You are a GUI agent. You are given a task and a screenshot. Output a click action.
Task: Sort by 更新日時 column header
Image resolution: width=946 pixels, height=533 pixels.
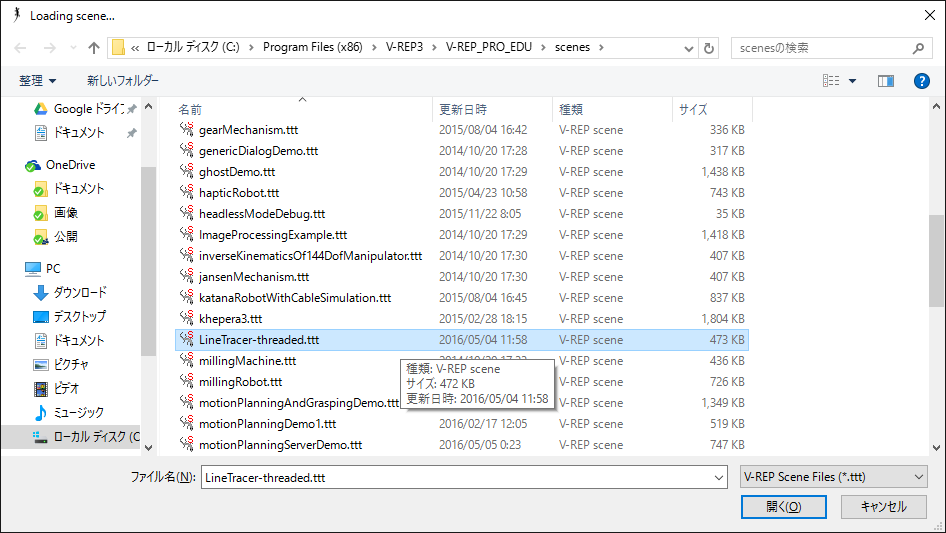[x=463, y=109]
